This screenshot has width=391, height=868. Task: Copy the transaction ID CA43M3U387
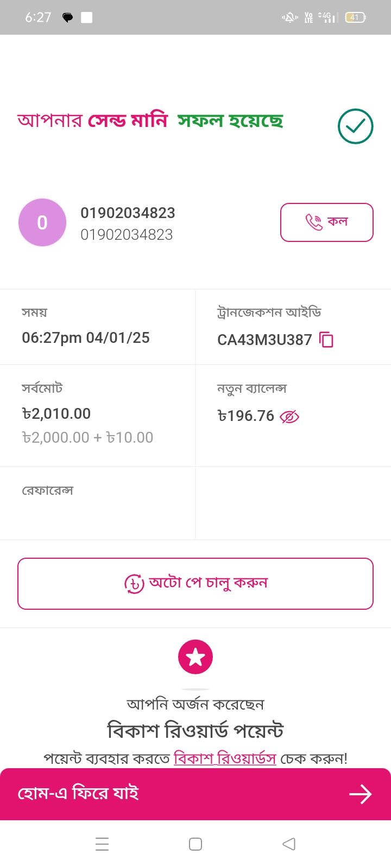click(326, 340)
